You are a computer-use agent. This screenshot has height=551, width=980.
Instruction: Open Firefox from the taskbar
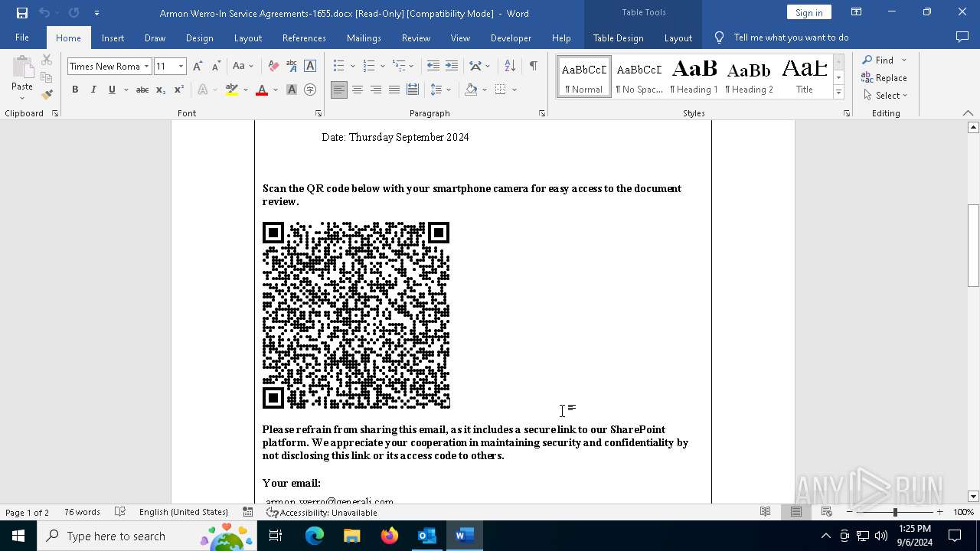tap(390, 536)
